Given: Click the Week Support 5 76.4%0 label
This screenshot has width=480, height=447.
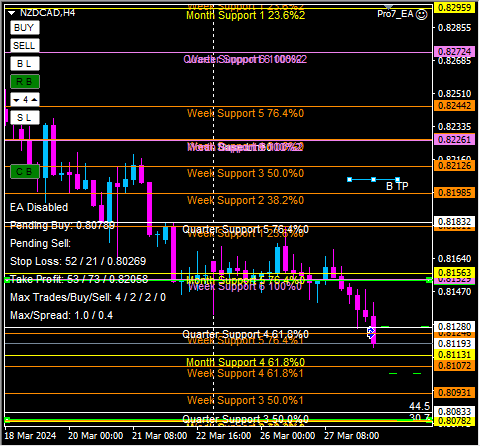Looking at the screenshot, I should [x=246, y=113].
